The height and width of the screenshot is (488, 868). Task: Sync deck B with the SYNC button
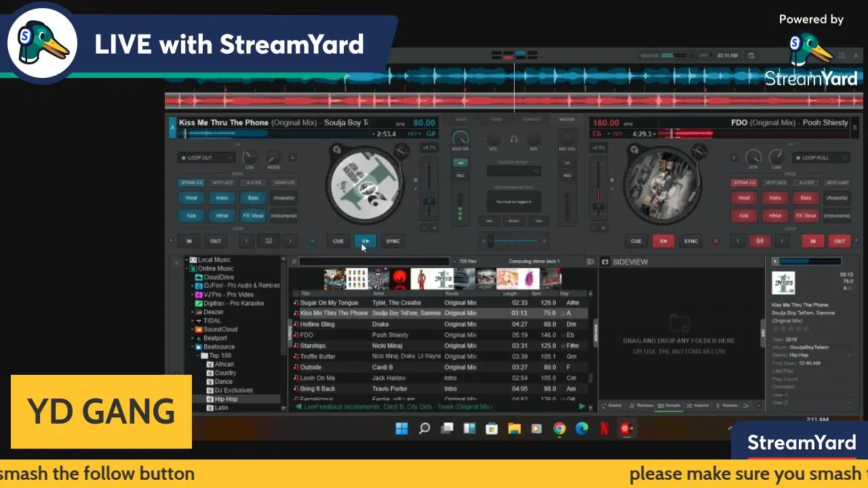(690, 241)
